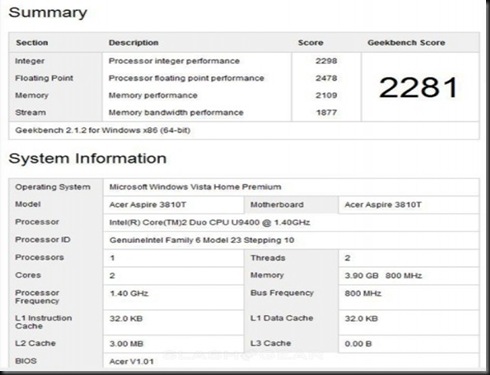
Task: Click the Summary heading
Action: tap(48, 13)
